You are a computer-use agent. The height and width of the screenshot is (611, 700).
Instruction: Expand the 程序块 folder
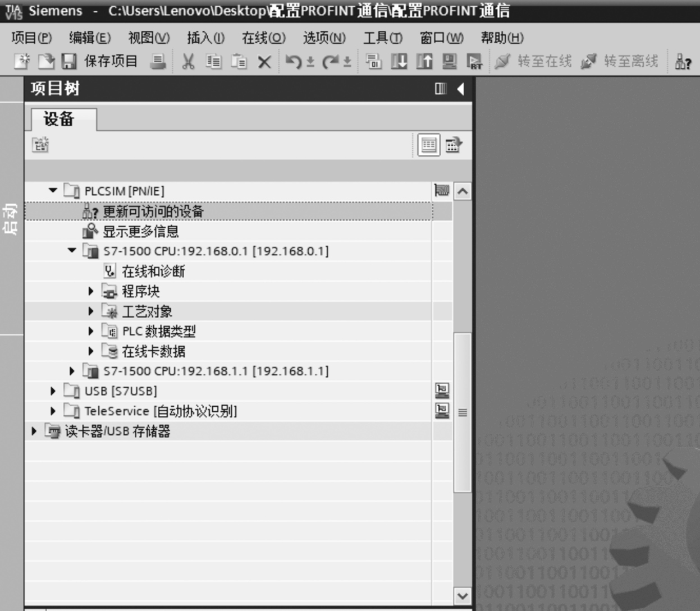(91, 291)
